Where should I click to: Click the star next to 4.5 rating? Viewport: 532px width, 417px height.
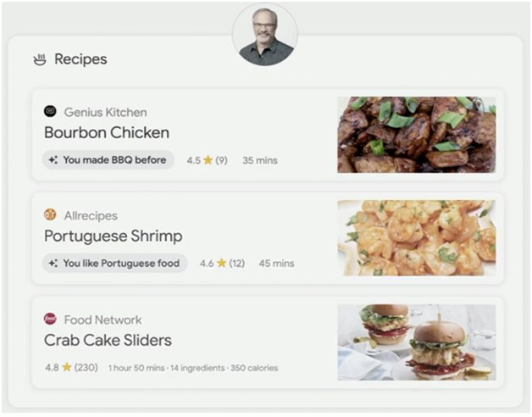click(208, 160)
